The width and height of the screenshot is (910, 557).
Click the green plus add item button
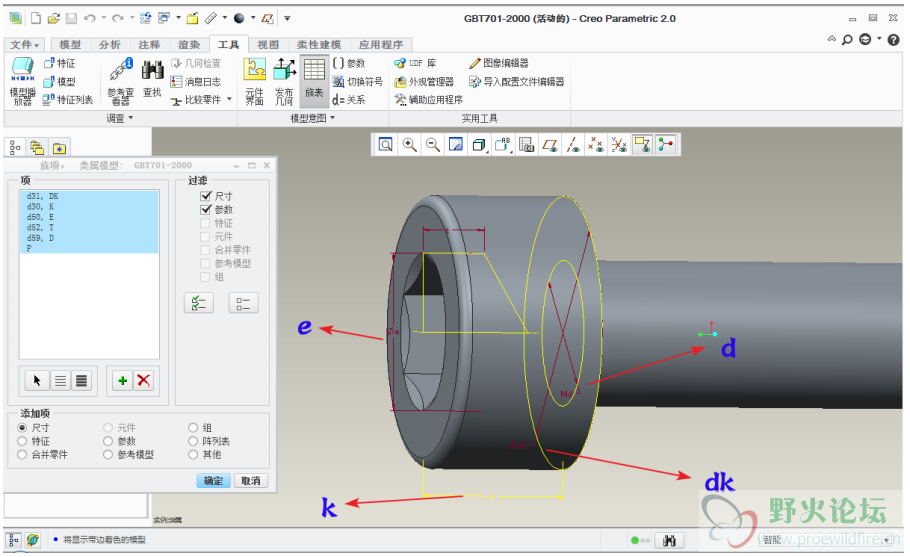122,380
